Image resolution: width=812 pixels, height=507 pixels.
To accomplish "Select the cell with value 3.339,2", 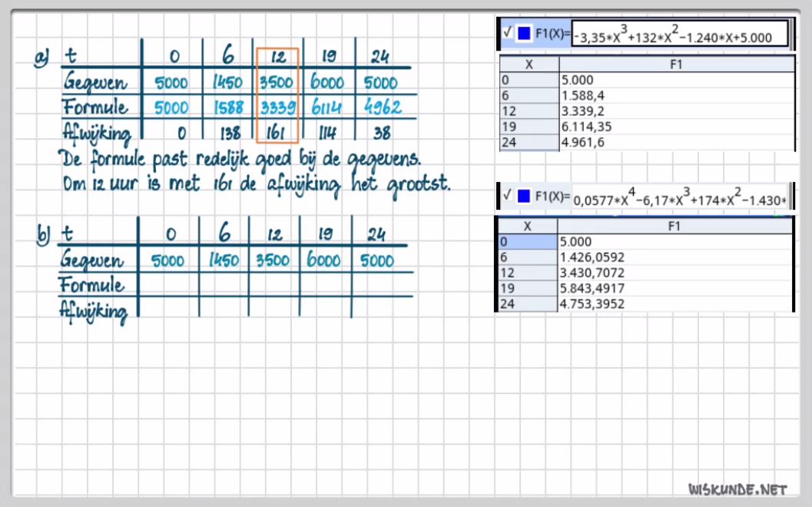I will (x=676, y=111).
